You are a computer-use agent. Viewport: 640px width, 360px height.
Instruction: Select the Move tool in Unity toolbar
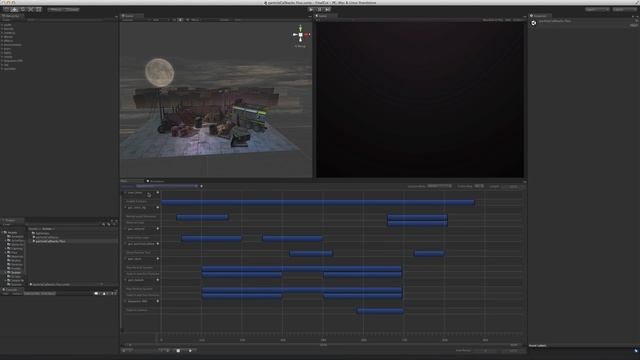point(14,9)
